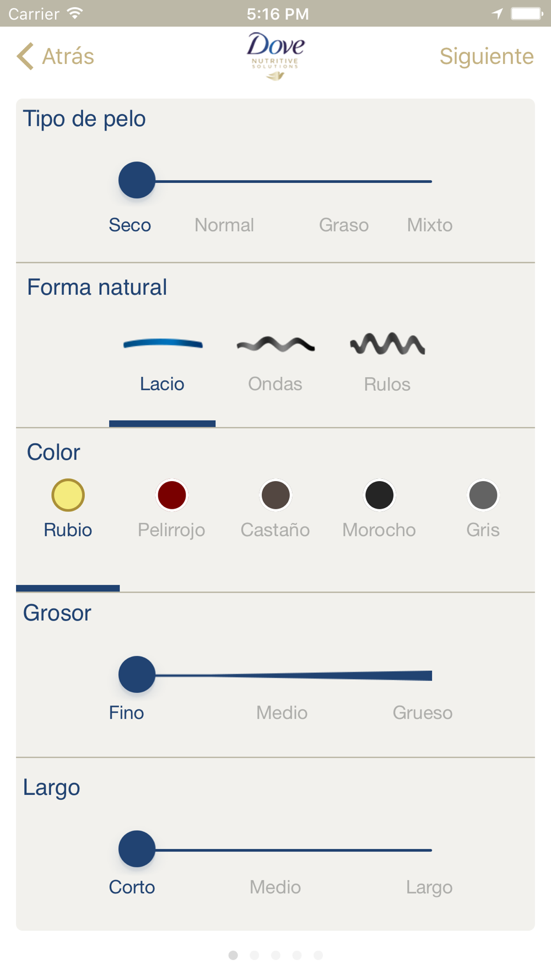551x980 pixels.
Task: Tap the battery icon in status bar
Action: 527,13
